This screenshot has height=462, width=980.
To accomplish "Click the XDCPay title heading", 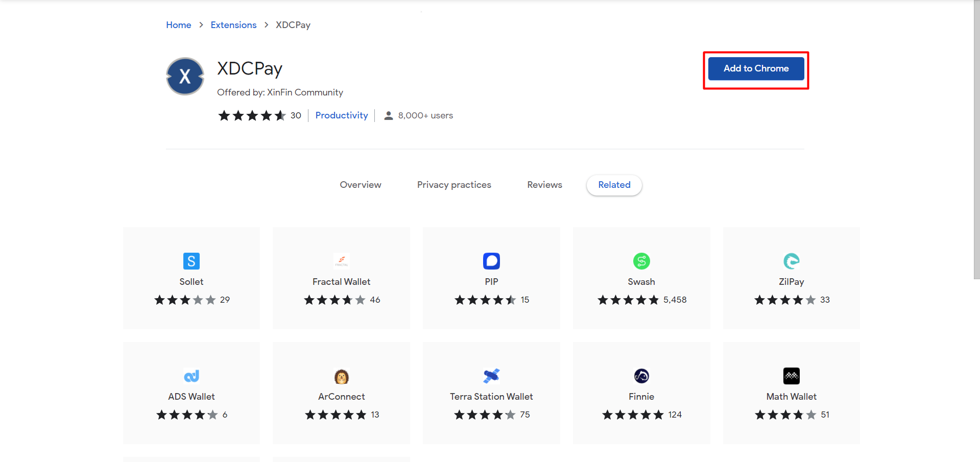I will [250, 68].
